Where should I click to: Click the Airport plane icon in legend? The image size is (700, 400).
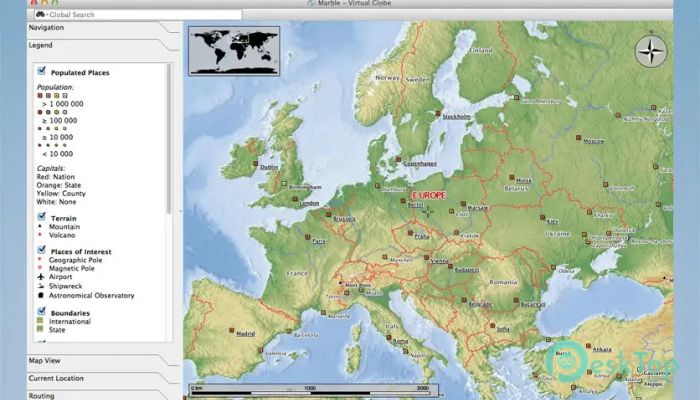coord(41,277)
